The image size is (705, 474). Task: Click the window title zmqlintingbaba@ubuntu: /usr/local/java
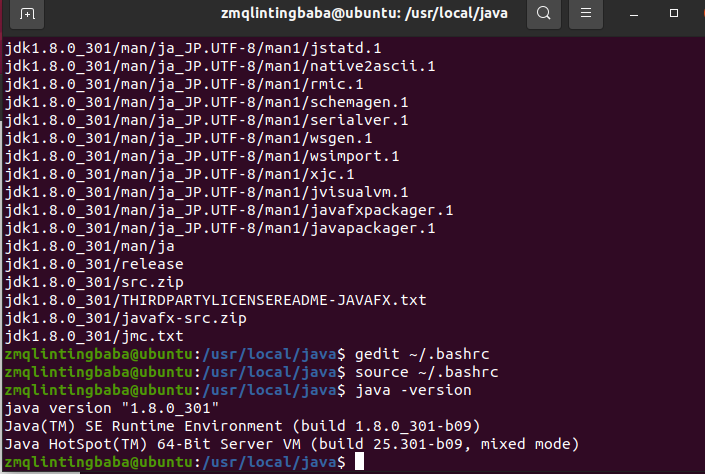[x=364, y=13]
